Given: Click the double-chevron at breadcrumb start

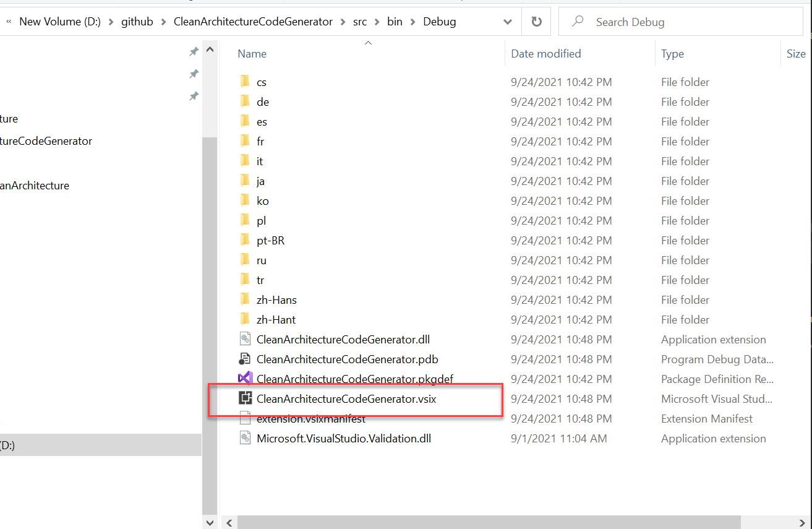Looking at the screenshot, I should [9, 21].
